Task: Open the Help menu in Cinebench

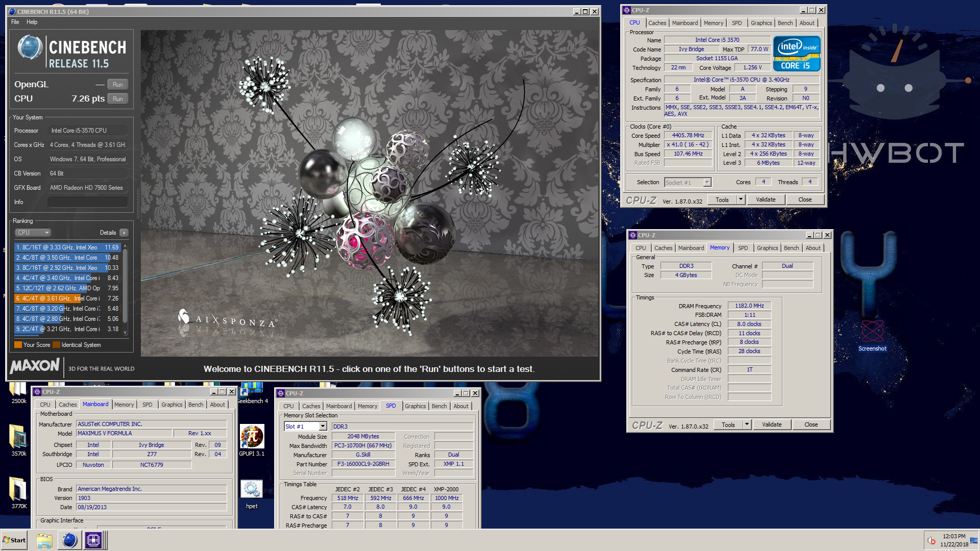Action: (x=32, y=22)
